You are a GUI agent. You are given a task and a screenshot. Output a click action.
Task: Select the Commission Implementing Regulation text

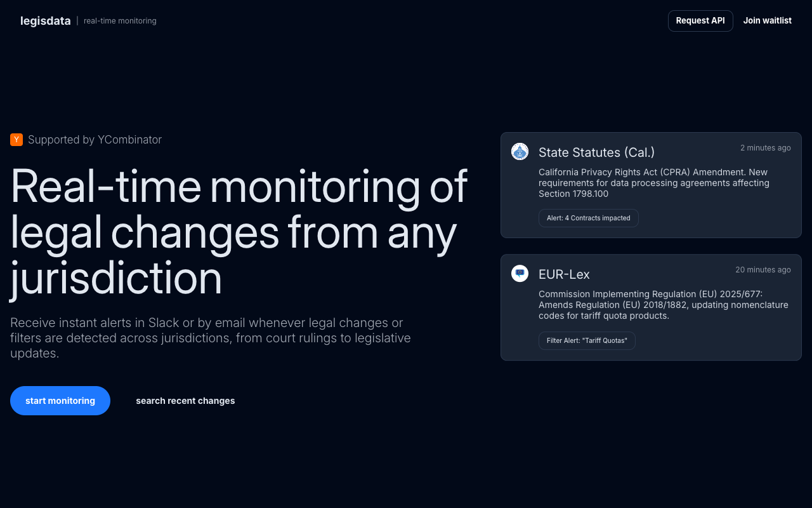pos(663,305)
